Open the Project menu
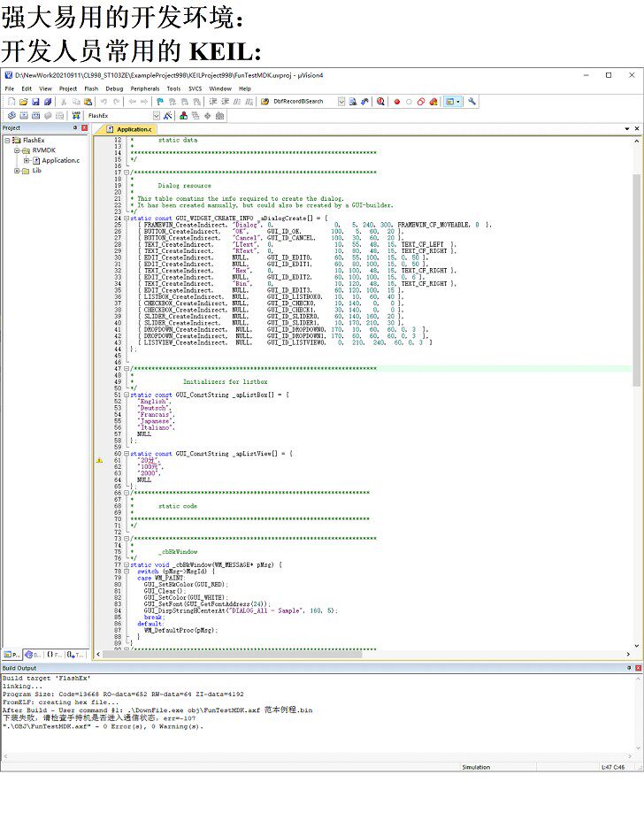Screen dimensions: 644x821 click(68, 88)
